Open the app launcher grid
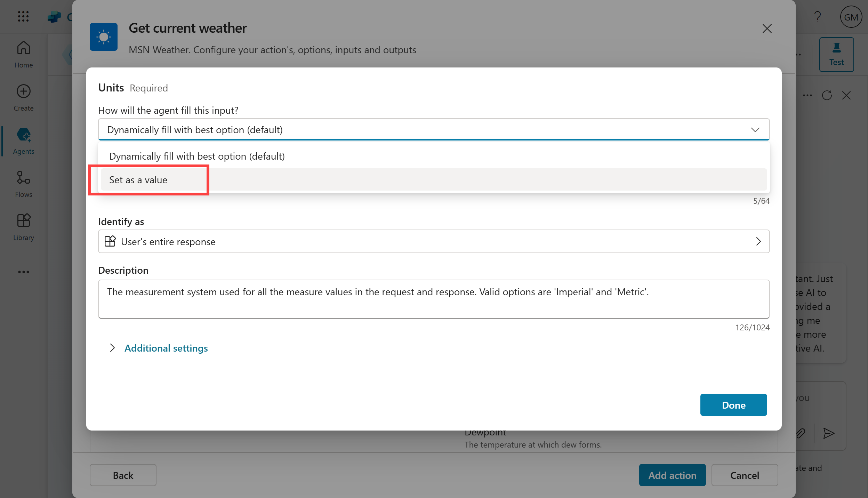This screenshot has height=498, width=868. pyautogui.click(x=23, y=16)
